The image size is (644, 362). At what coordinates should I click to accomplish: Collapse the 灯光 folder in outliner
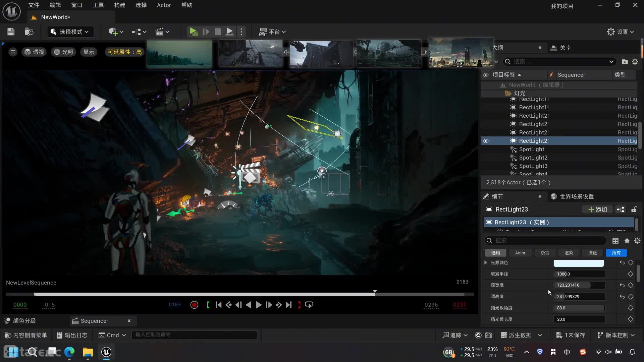pyautogui.click(x=508, y=93)
